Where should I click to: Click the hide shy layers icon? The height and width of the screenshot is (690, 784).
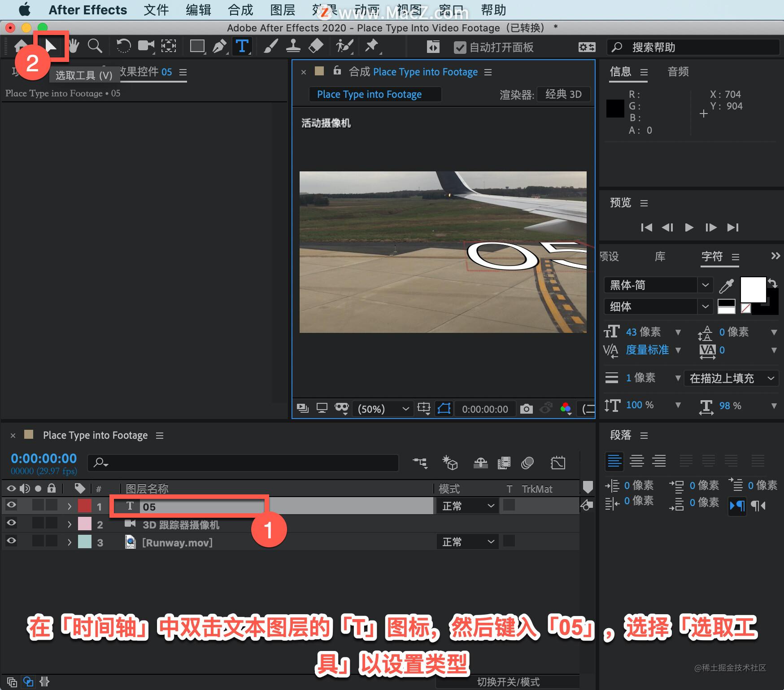[x=480, y=463]
